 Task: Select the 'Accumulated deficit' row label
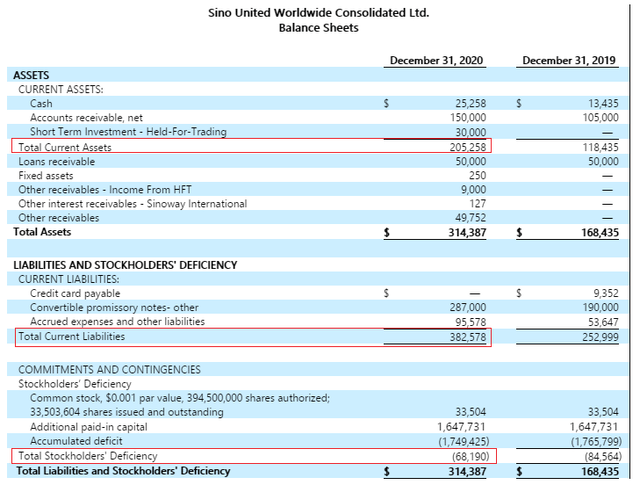(x=76, y=441)
